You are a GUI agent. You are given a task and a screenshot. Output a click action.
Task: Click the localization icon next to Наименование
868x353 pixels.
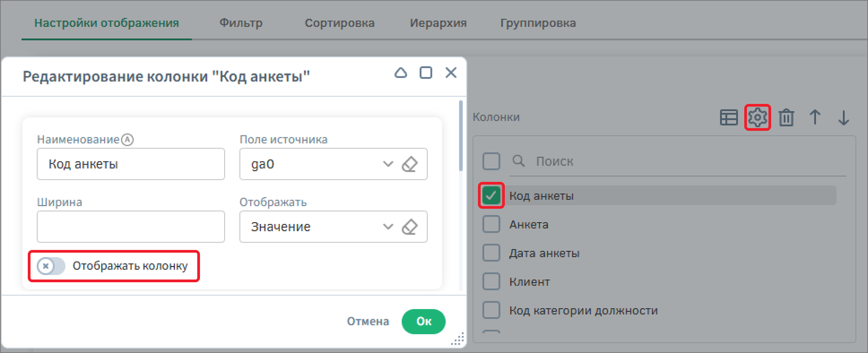tap(128, 140)
